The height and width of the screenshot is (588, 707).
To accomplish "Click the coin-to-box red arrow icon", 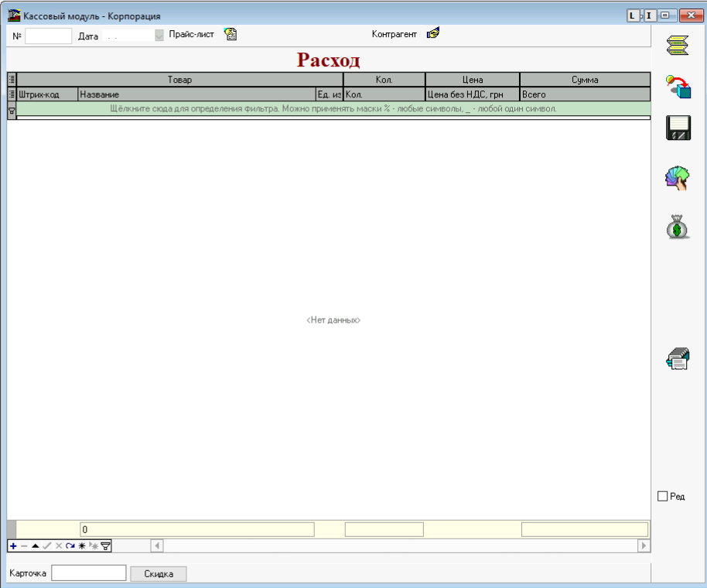I will 678,86.
